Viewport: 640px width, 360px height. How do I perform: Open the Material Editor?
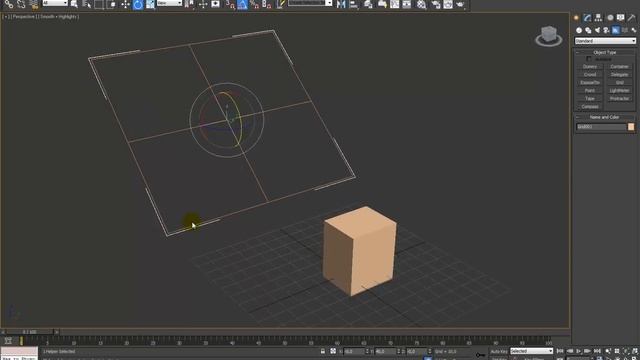(421, 4)
